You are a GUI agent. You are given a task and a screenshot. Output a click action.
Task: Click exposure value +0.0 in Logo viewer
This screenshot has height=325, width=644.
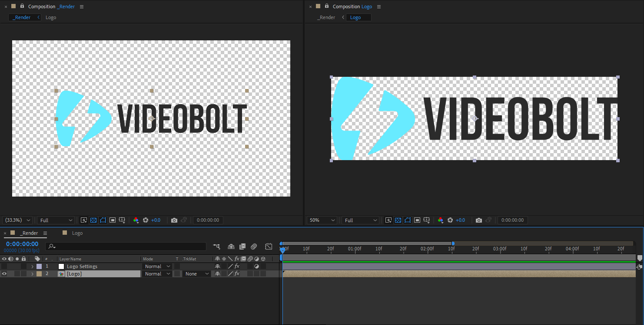click(x=460, y=220)
